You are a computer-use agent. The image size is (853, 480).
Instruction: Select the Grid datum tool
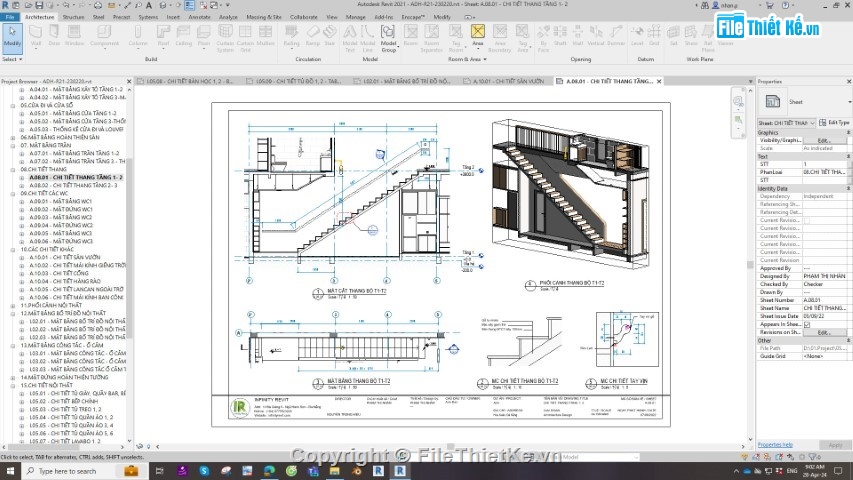point(654,36)
